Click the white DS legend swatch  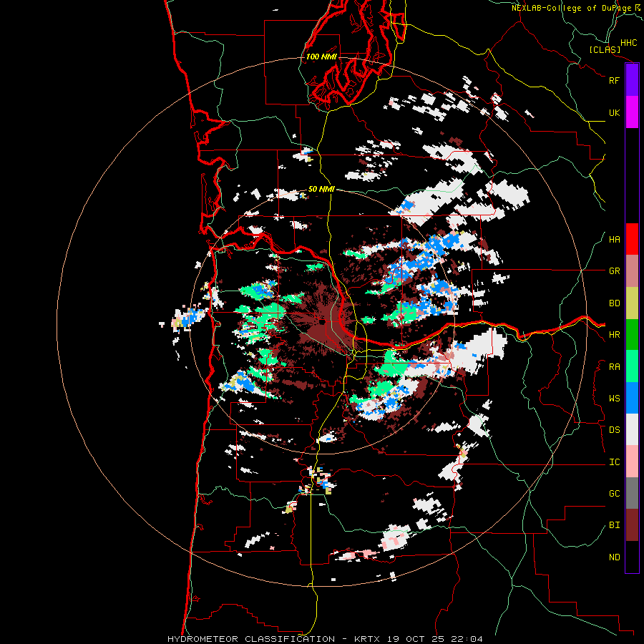[632, 429]
